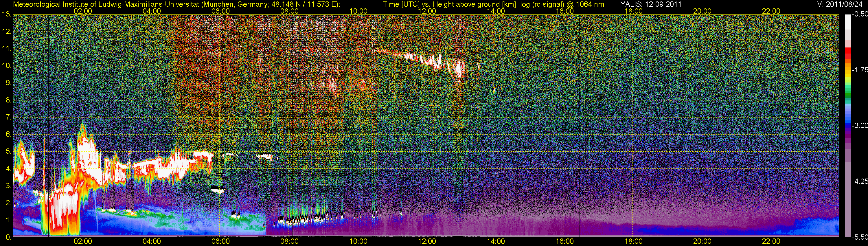Viewport: 868px width, 246px height.
Task: Click the -0.50 colorbar scale value
Action: pyautogui.click(x=860, y=14)
